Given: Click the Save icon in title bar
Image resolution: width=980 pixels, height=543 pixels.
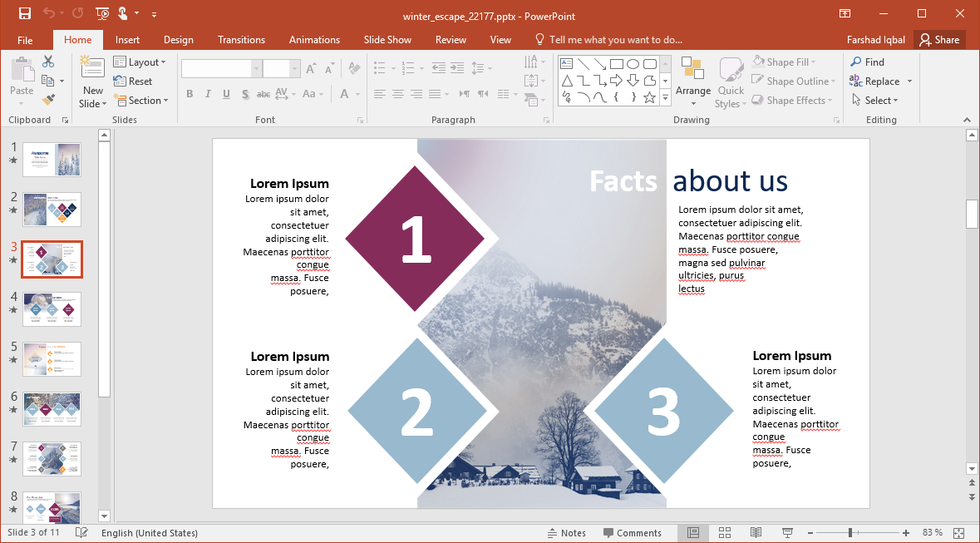Looking at the screenshot, I should coord(24,13).
